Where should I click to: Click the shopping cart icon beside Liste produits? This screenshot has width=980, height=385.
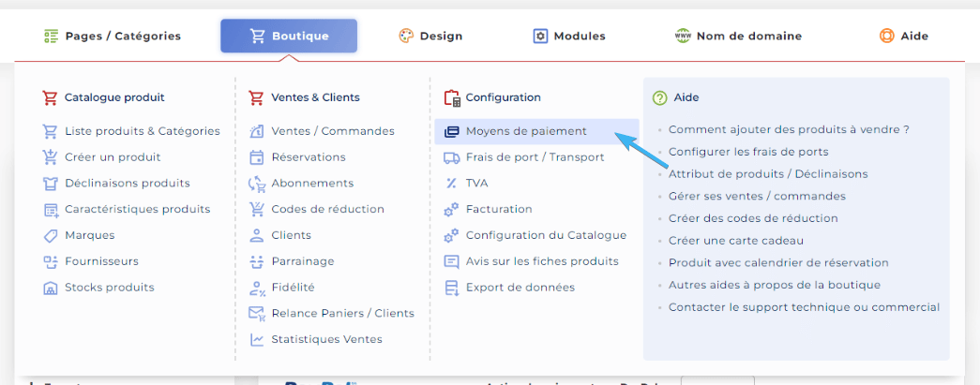click(51, 131)
